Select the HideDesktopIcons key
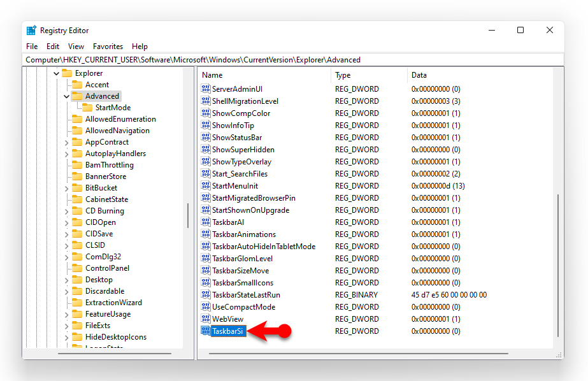 (x=116, y=337)
